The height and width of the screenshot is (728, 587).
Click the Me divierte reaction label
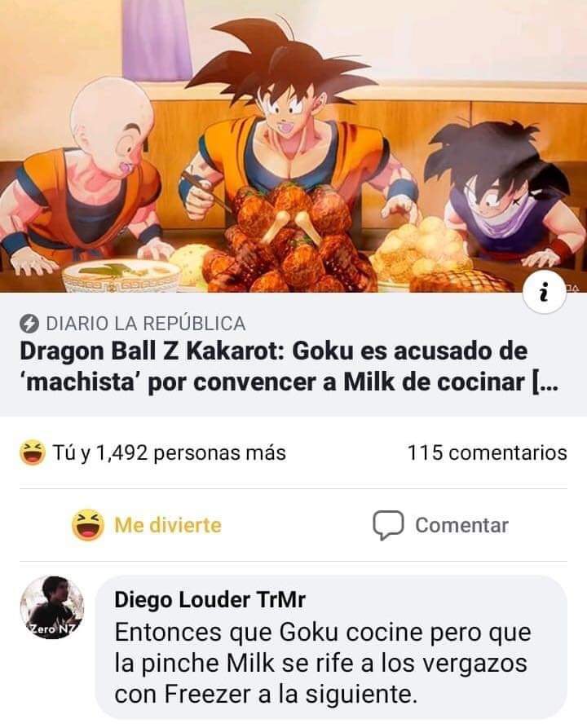(x=168, y=525)
